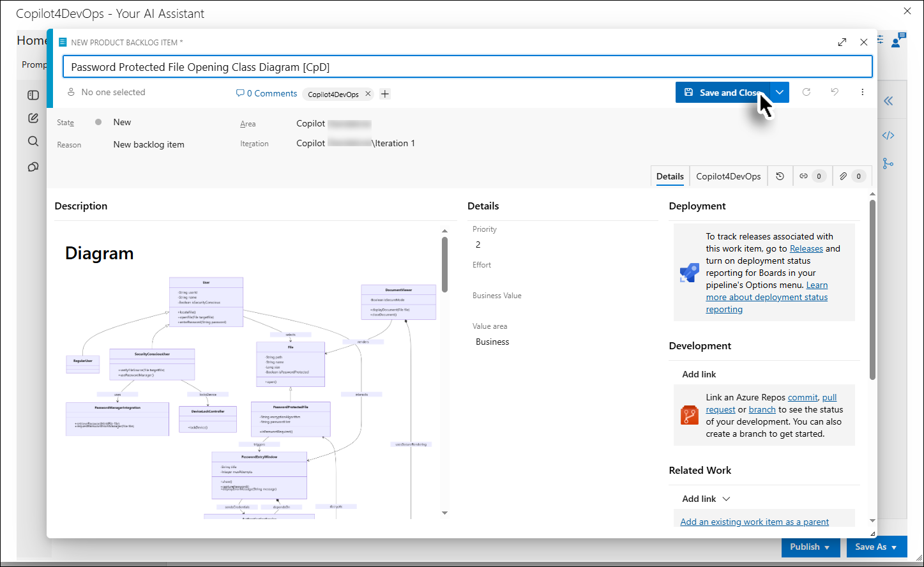Select the Details tab

[670, 176]
